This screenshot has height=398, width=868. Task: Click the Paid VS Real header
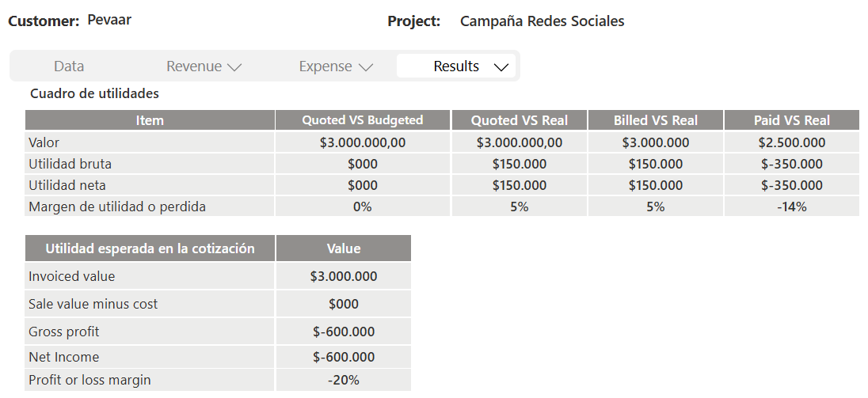791,120
